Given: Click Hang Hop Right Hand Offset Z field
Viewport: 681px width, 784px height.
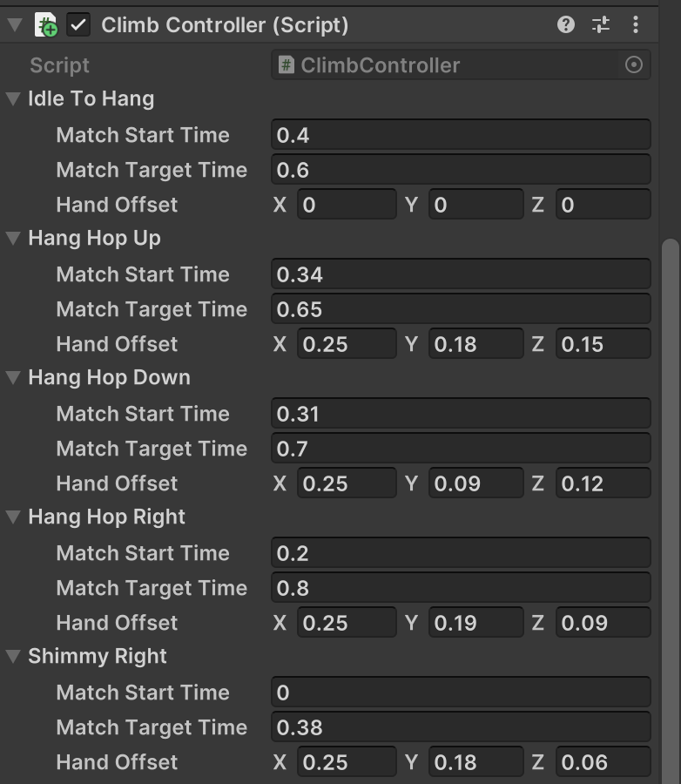Looking at the screenshot, I should click(x=603, y=623).
